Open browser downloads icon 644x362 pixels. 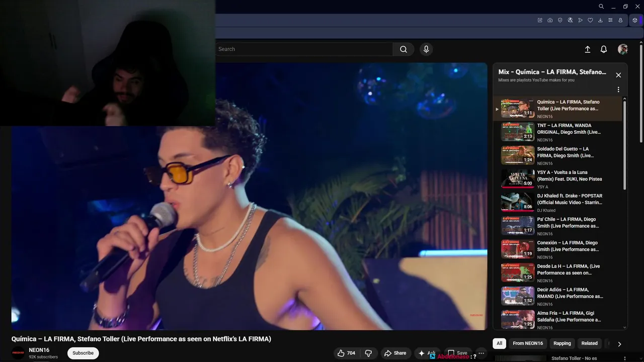click(x=600, y=20)
